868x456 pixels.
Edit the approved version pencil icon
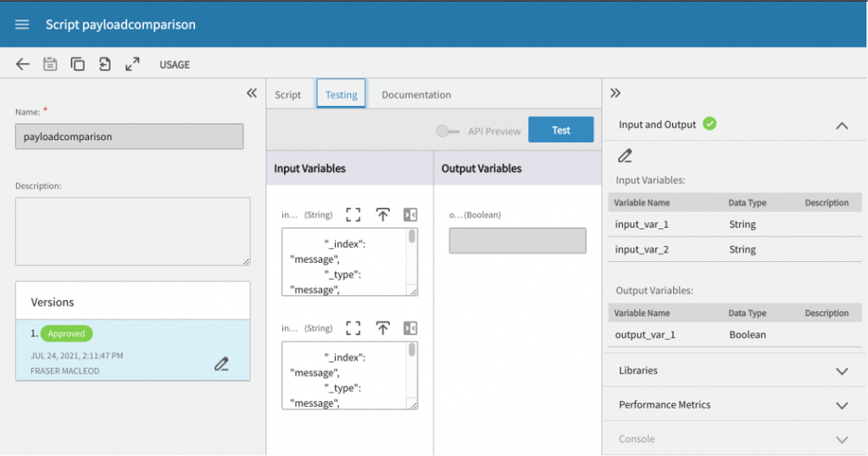click(x=221, y=364)
